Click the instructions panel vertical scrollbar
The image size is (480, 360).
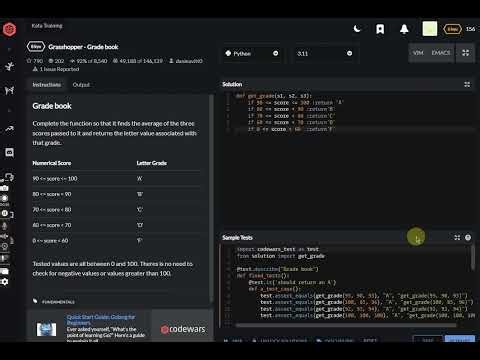pos(211,197)
